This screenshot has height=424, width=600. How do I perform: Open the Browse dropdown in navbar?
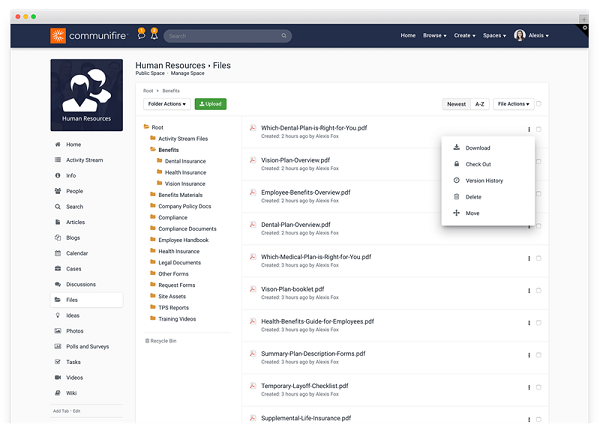click(435, 35)
